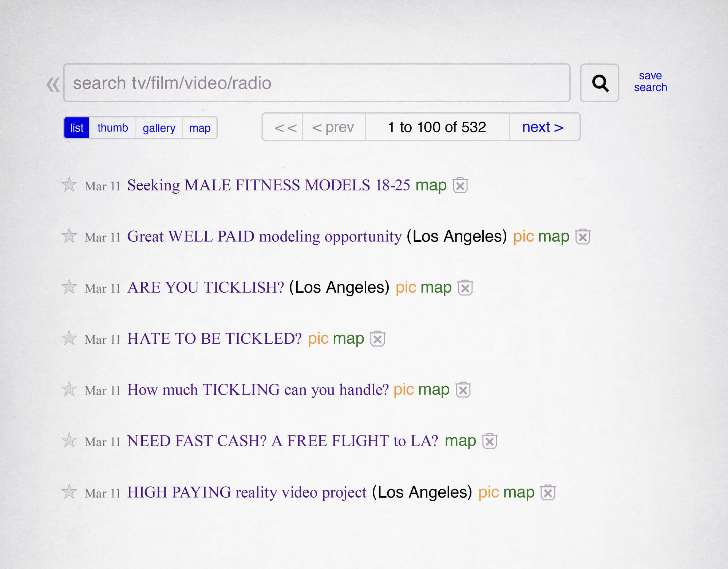The image size is (728, 569).
Task: Star the HATE TO BE TICKLED? post
Action: click(69, 339)
